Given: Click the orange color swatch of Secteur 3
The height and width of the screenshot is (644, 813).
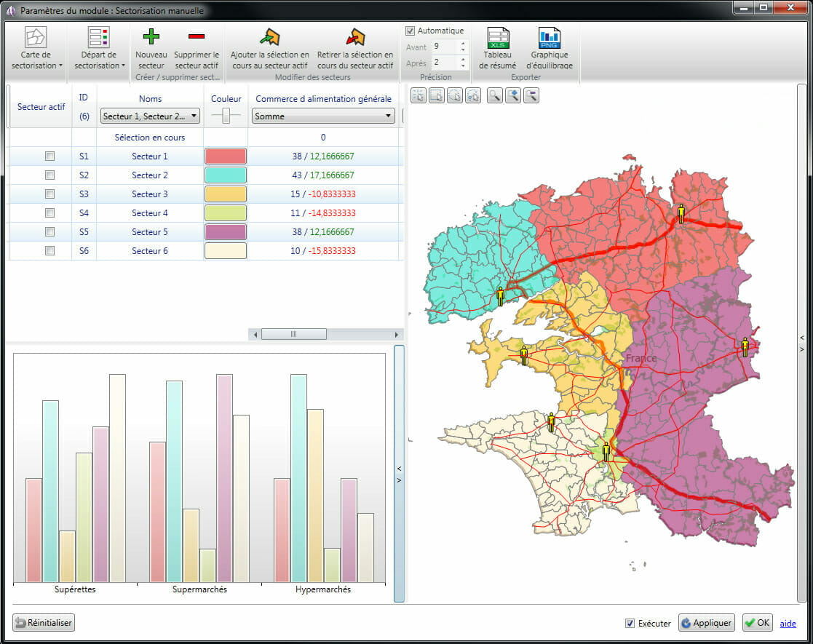Looking at the screenshot, I should pyautogui.click(x=226, y=194).
